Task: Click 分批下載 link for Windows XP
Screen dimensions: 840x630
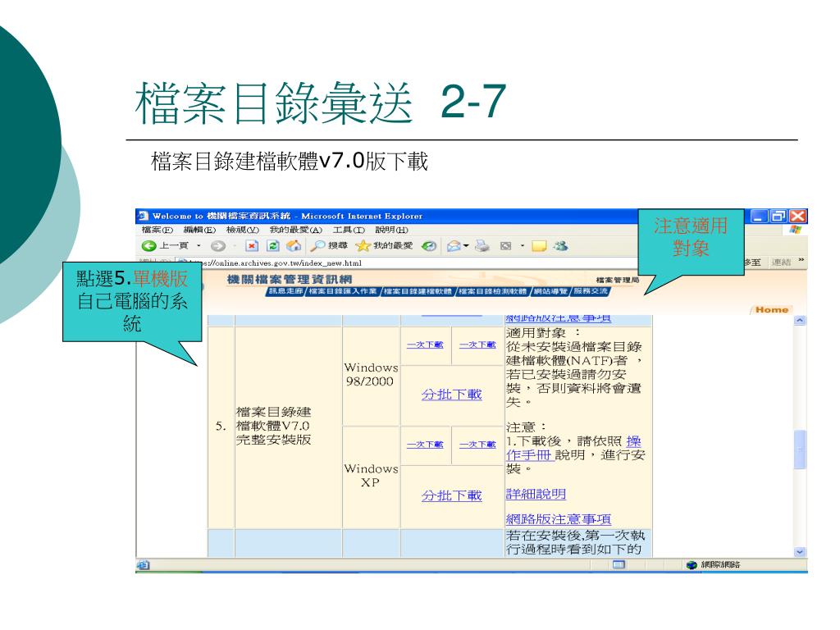Action: (452, 495)
